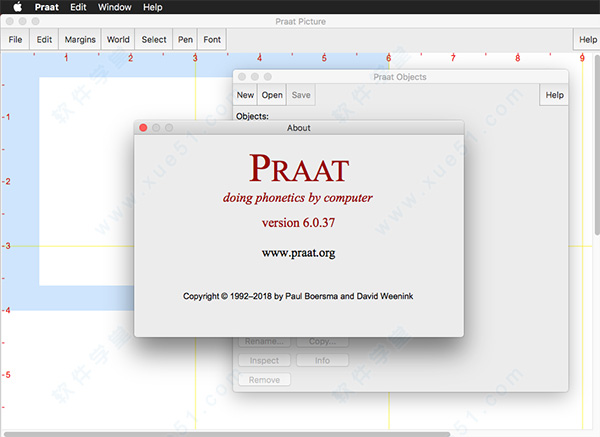
Task: Click the copyright line in About window
Action: pyautogui.click(x=298, y=296)
